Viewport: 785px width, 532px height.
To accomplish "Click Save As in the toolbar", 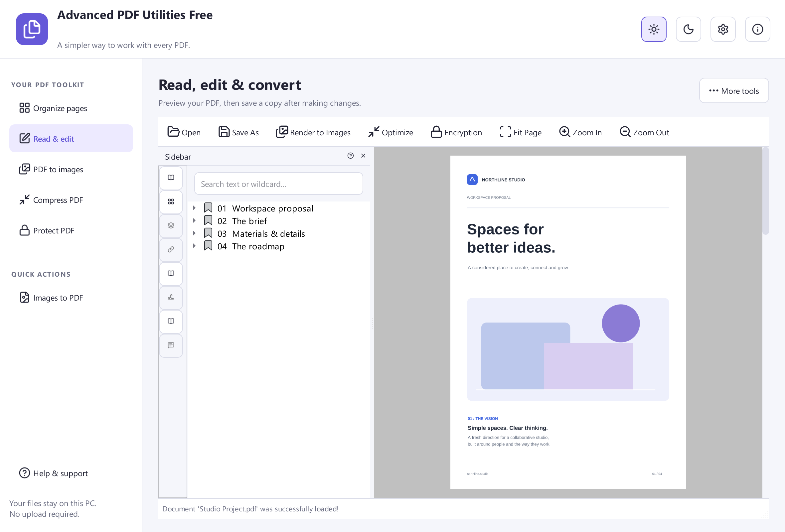I will pyautogui.click(x=238, y=132).
